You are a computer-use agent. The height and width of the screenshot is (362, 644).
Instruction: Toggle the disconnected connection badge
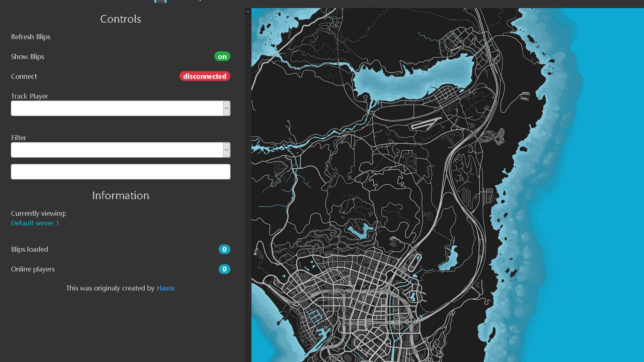pyautogui.click(x=205, y=76)
